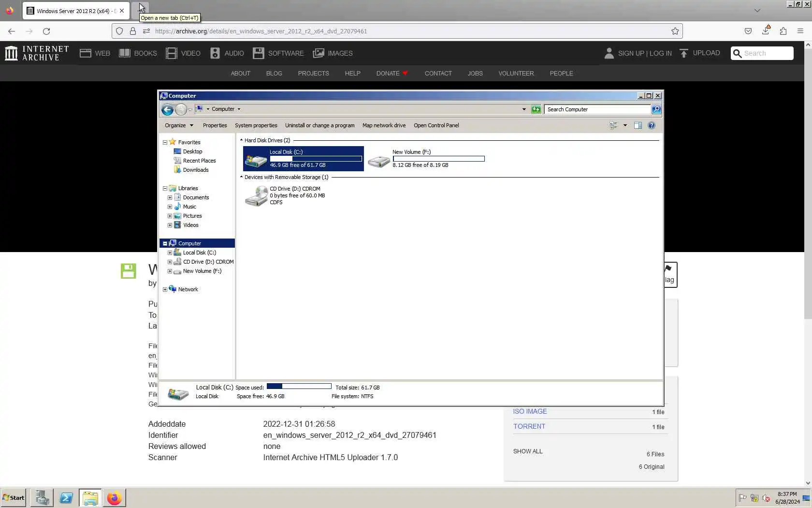Collapse Devices with Removable Storage group
812x508 pixels.
coord(241,177)
